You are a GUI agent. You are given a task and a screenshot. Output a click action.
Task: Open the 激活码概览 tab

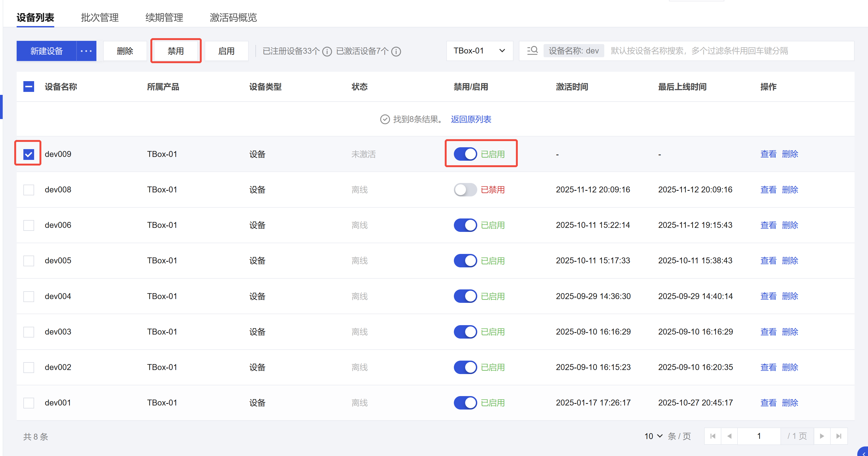pyautogui.click(x=233, y=17)
